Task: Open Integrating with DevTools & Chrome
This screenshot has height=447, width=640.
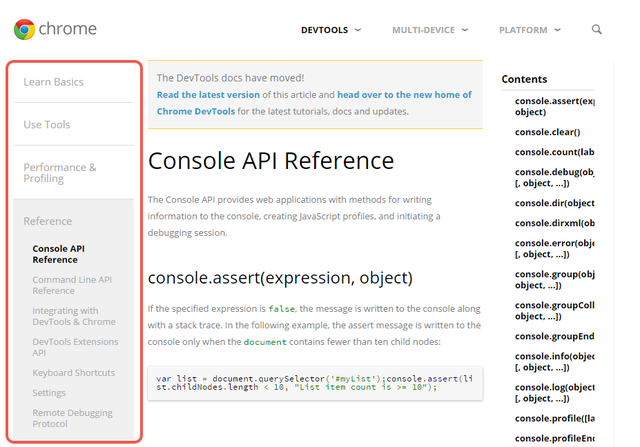Action: (74, 316)
